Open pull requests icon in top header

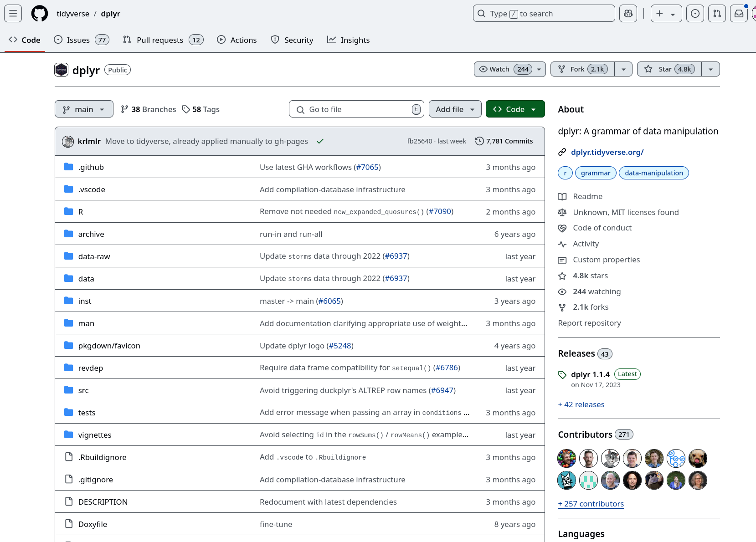click(x=717, y=14)
